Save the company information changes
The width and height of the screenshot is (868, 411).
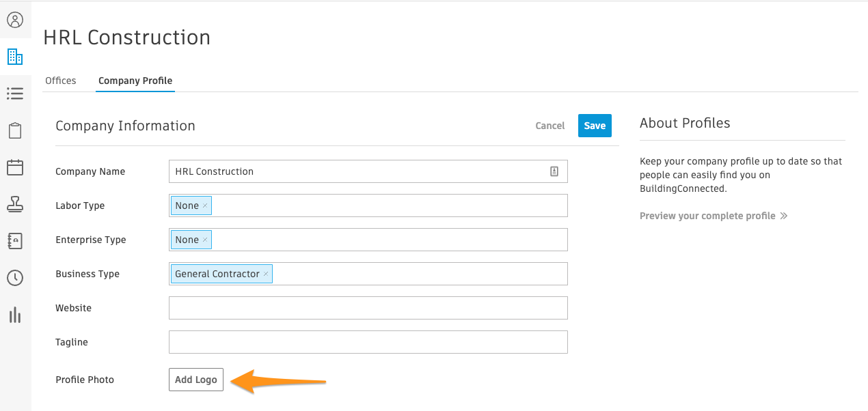(594, 126)
